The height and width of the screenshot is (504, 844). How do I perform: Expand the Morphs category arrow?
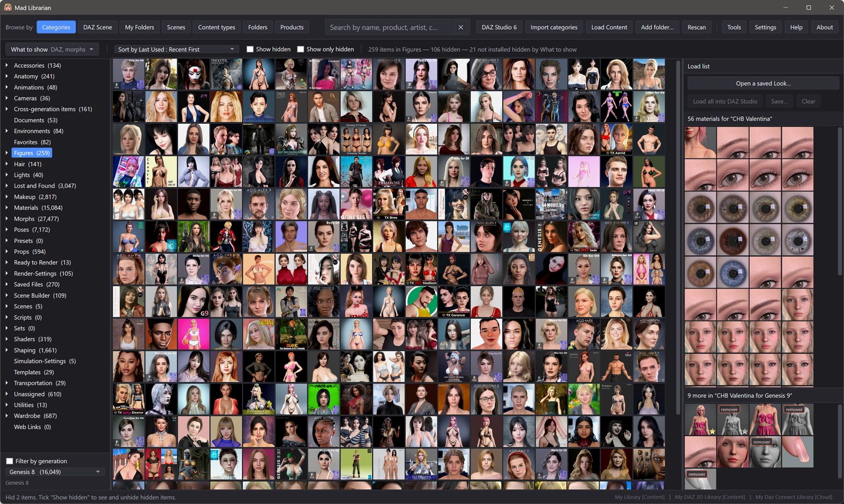click(7, 219)
